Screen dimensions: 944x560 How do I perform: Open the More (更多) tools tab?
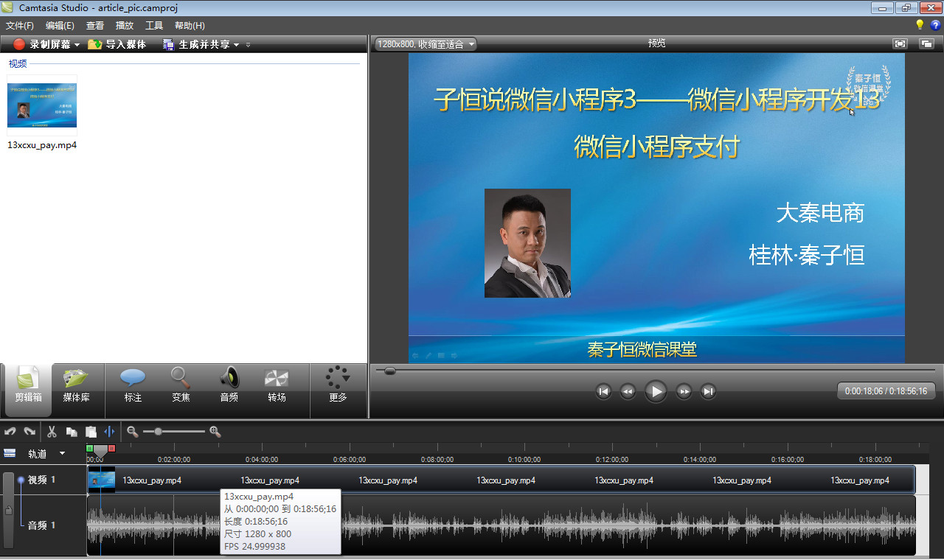tap(338, 385)
